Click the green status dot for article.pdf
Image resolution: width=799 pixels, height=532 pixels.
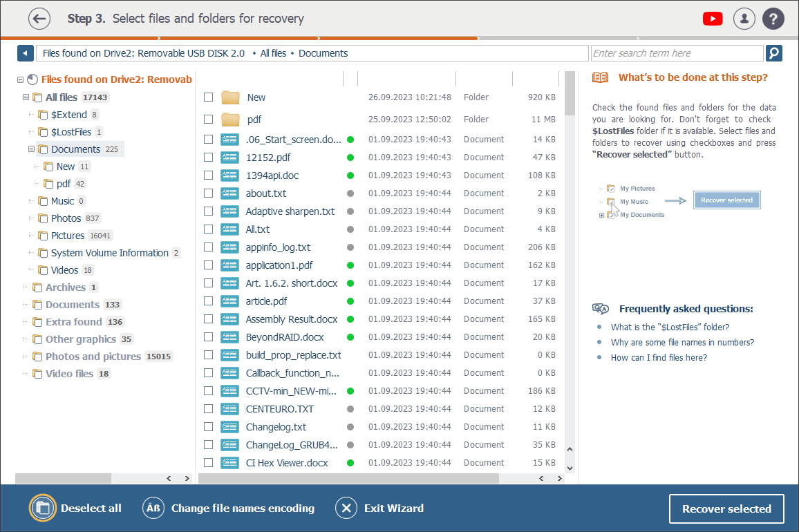coord(350,301)
